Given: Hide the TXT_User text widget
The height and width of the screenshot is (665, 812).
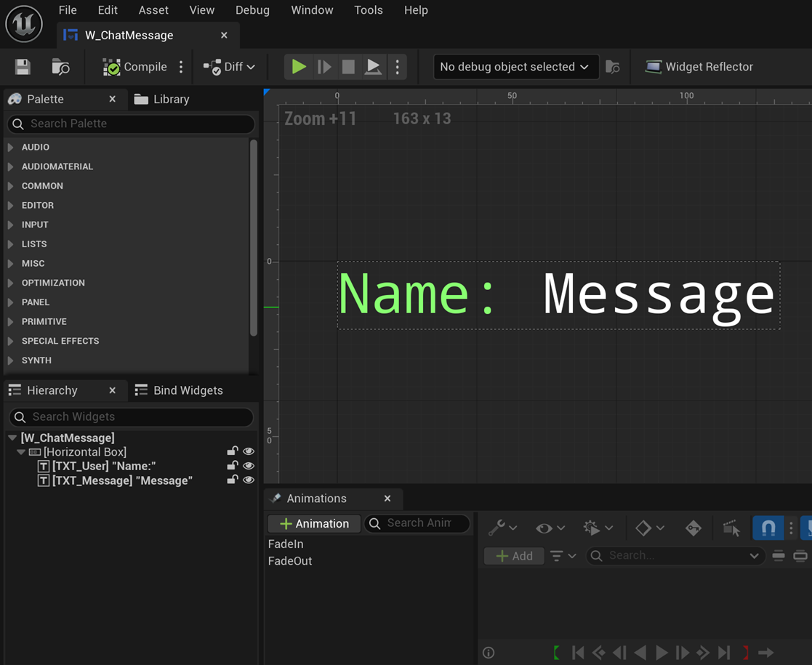Looking at the screenshot, I should pos(249,466).
